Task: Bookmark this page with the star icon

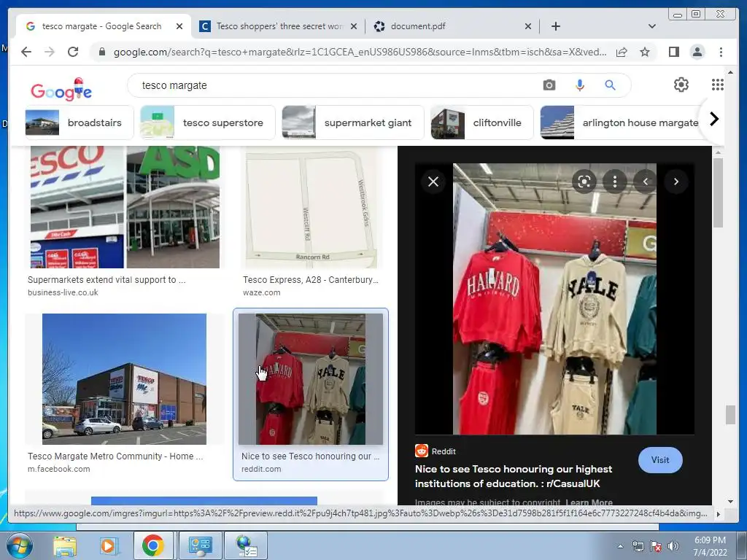Action: click(x=645, y=52)
